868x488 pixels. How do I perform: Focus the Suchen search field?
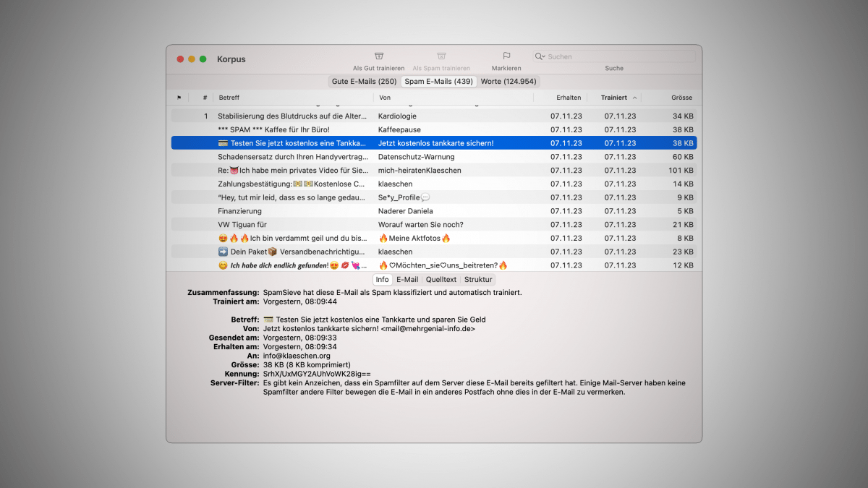click(618, 56)
